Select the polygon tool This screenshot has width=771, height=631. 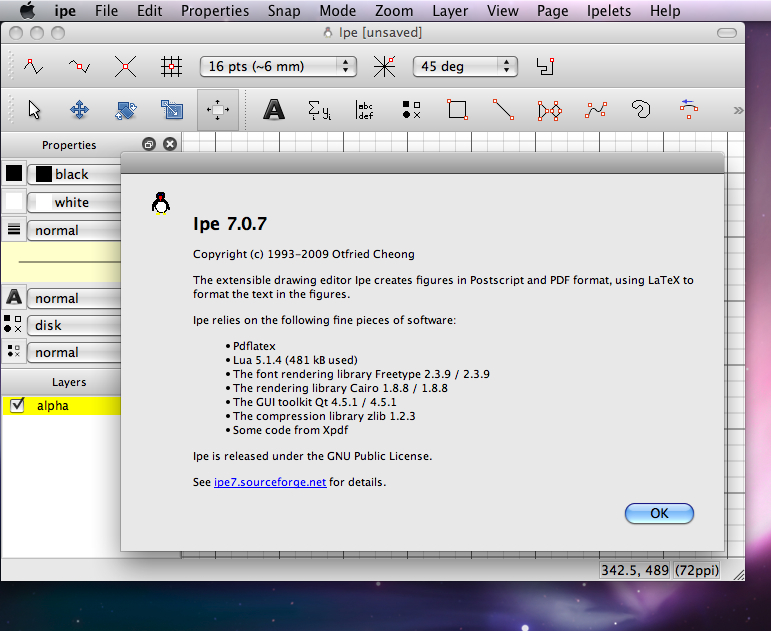click(x=549, y=111)
